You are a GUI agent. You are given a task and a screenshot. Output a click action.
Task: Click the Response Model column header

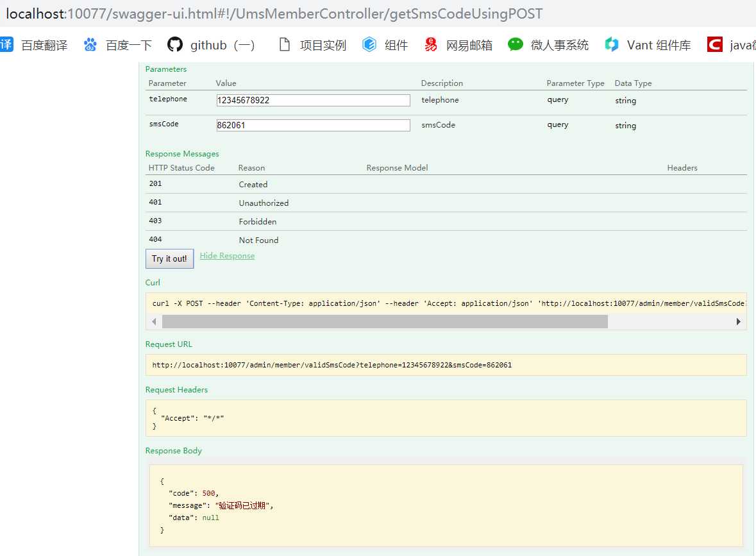pos(397,168)
